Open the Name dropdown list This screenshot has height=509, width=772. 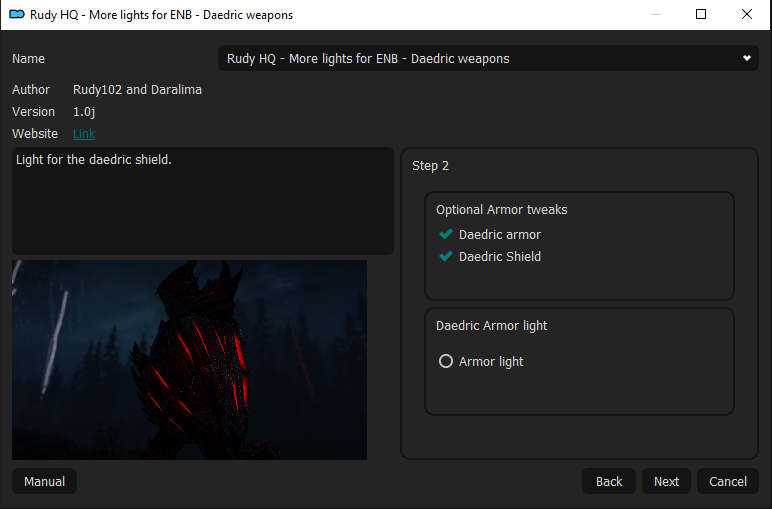point(488,59)
